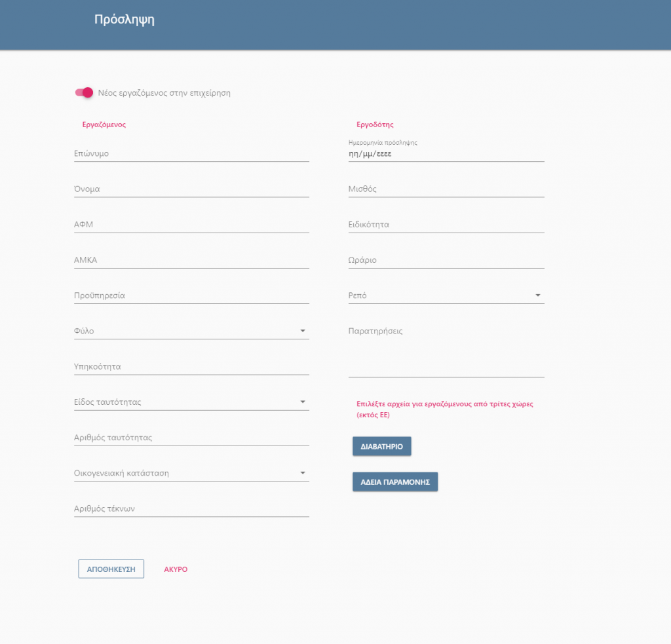
Task: Click the Αριθμός τέκνων field
Action: point(191,508)
